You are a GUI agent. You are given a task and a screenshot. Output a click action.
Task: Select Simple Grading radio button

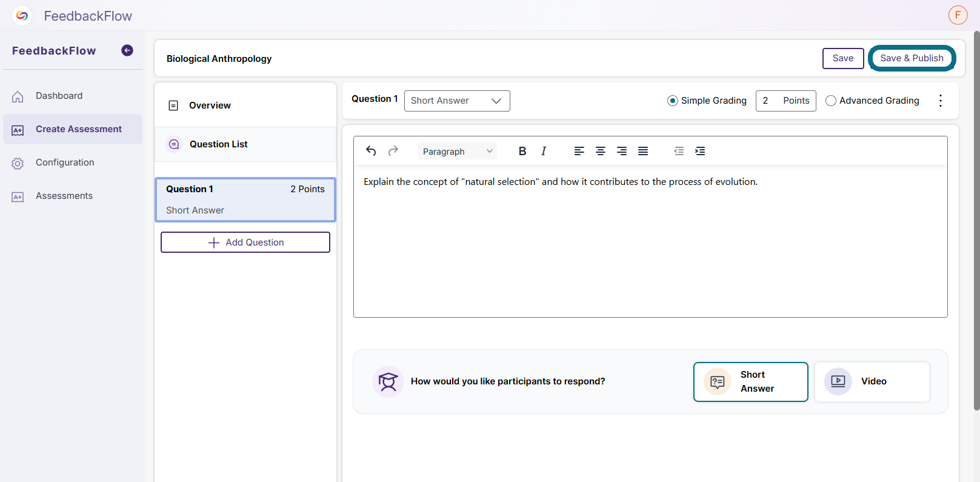[x=673, y=101]
